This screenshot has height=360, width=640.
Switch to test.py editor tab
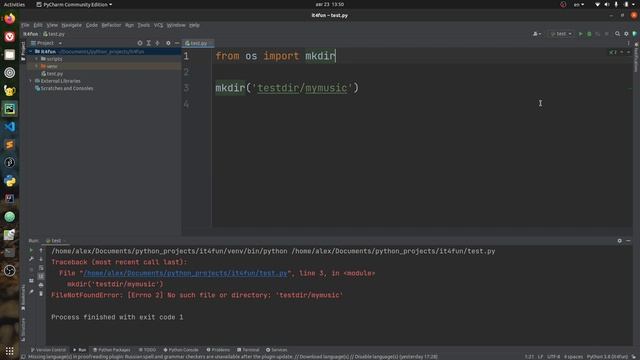[x=197, y=43]
